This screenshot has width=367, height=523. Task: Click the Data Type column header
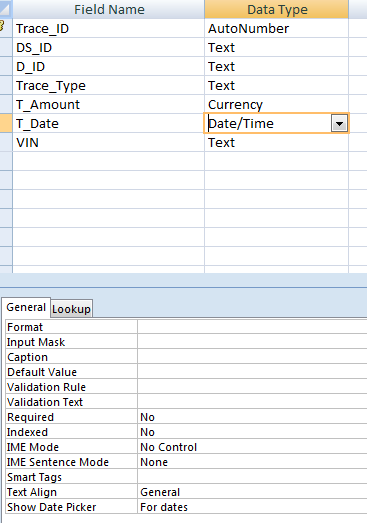point(277,9)
